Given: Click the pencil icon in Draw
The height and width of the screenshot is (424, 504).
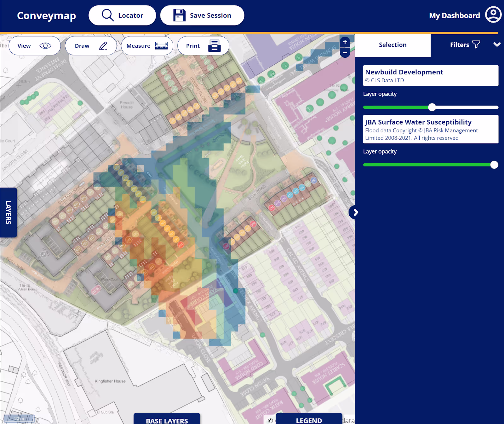Looking at the screenshot, I should tap(103, 46).
